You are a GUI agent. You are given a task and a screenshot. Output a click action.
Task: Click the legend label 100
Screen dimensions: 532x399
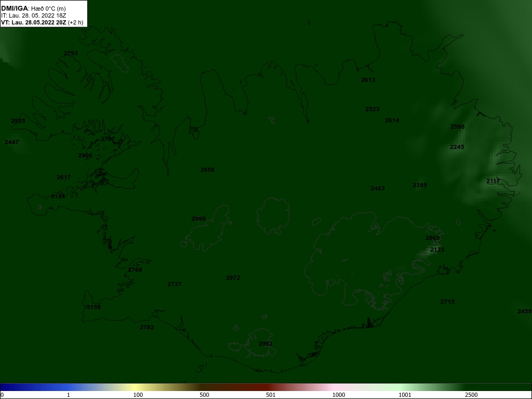coord(138,395)
